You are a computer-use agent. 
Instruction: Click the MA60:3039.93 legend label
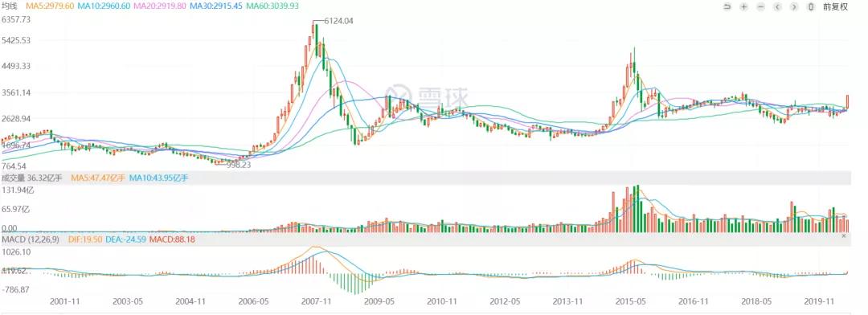[x=272, y=6]
